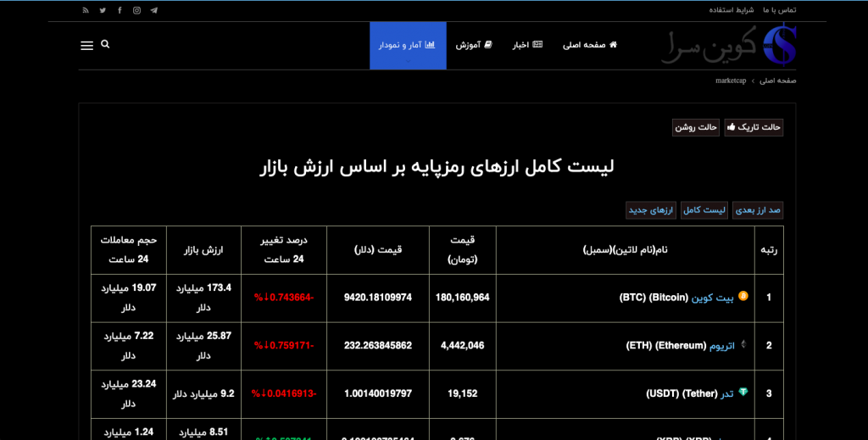
Task: Click Ethereum dollar price 232.263845862
Action: point(378,346)
